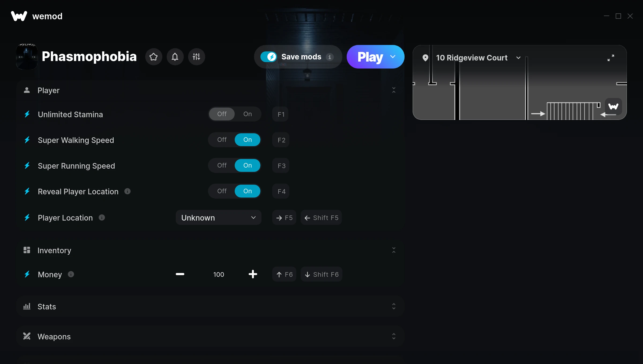Click the lightning bolt icon next to Money
Viewport: 643px width, 364px height.
[x=27, y=274]
